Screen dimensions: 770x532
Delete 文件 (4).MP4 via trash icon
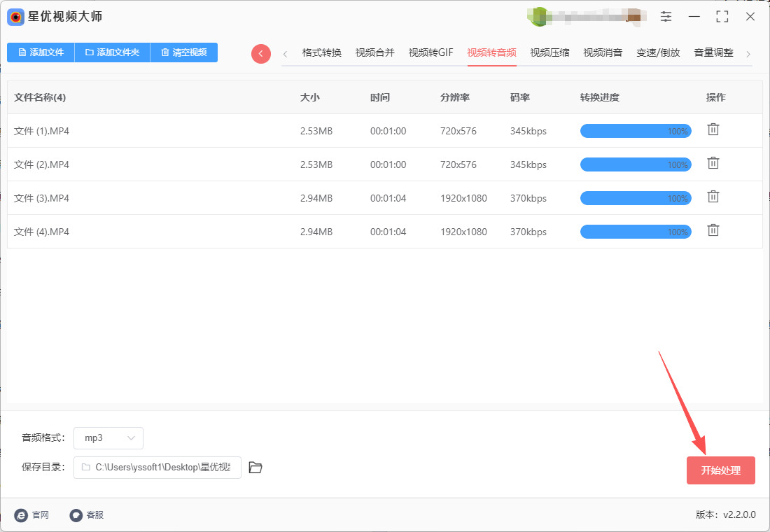[x=713, y=230]
